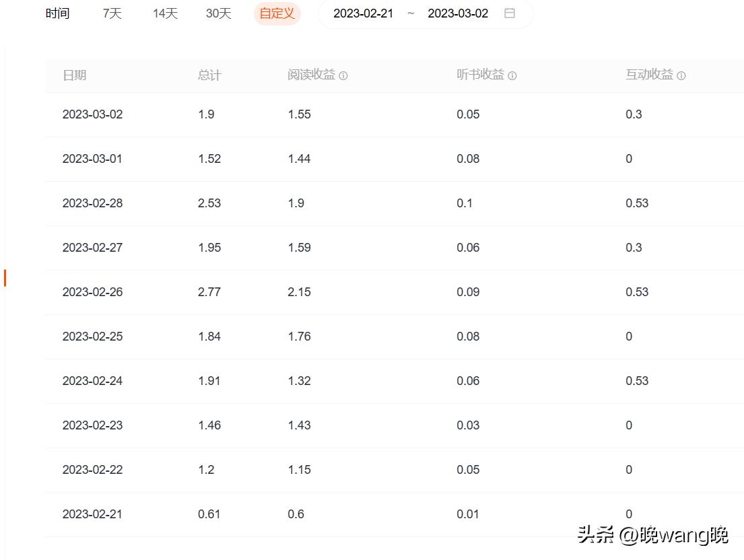This screenshot has height=560, width=744.
Task: Click info icon next to 听书收益
Action: 512,76
